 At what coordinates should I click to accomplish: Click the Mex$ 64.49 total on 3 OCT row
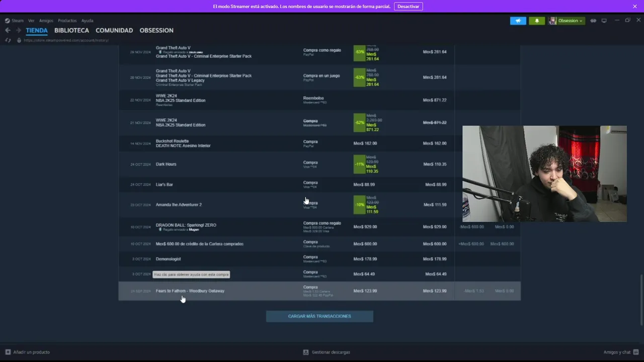436,274
